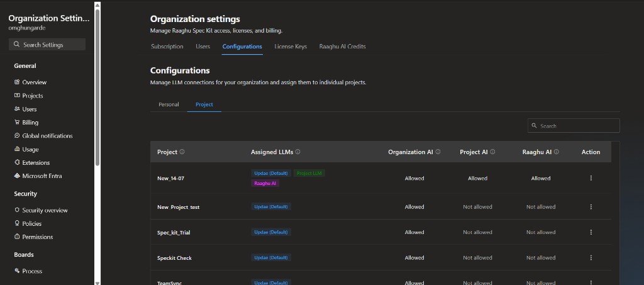This screenshot has height=285, width=644.
Task: Click info icon next to Assigned LLMs
Action: [x=297, y=152]
